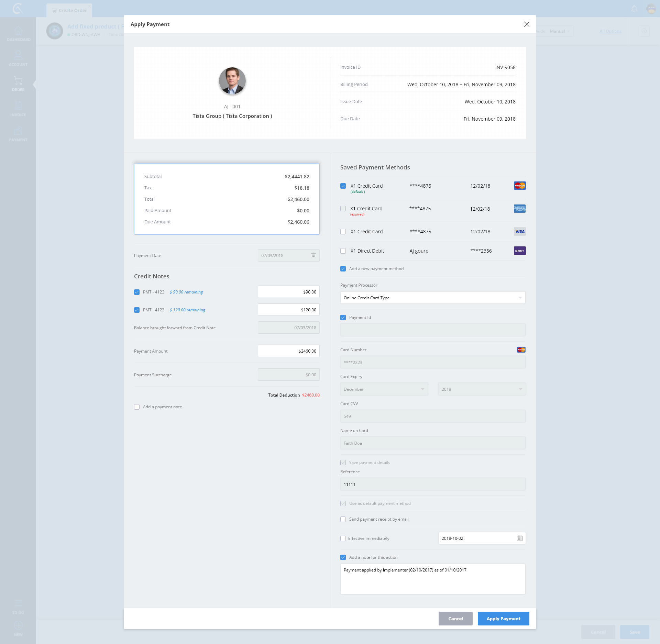Click the MasterCard logo on default card
Viewport: 660px width, 644px height.
(519, 186)
